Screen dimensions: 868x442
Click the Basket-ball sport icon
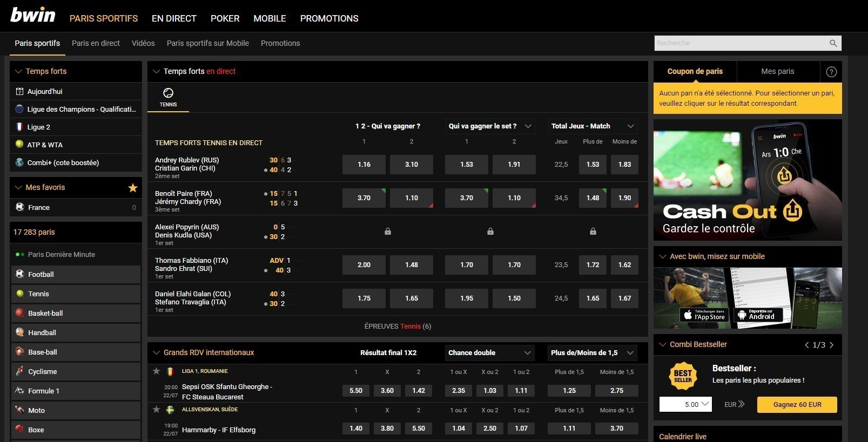click(20, 313)
